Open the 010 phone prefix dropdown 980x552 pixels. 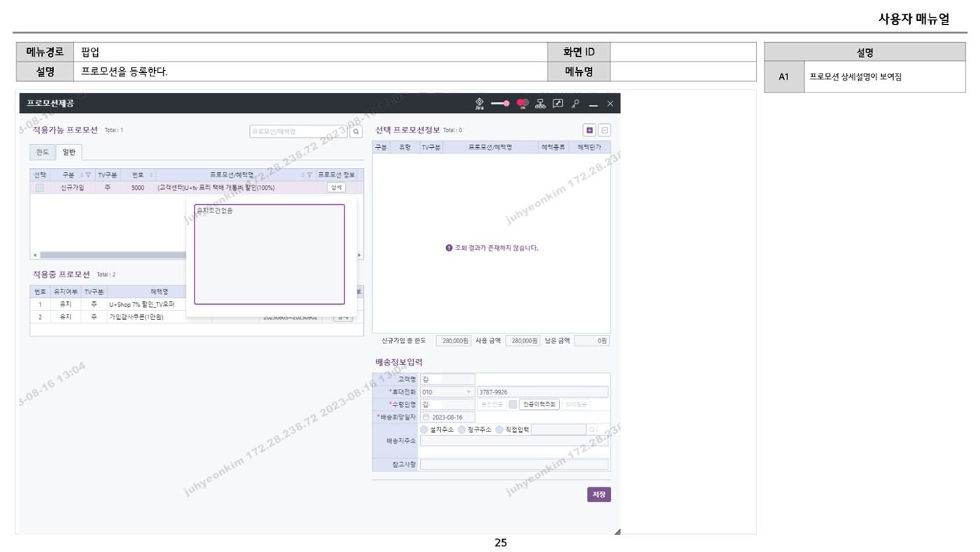click(447, 392)
